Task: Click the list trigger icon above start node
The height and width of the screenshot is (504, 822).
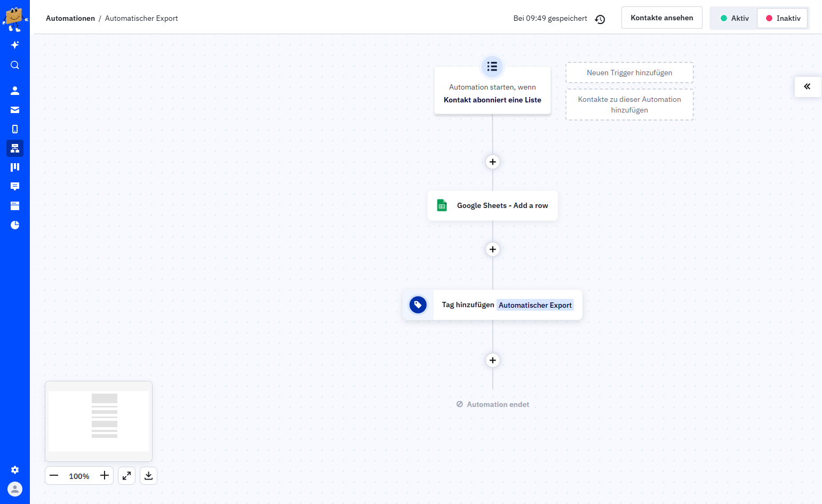Action: 492,67
